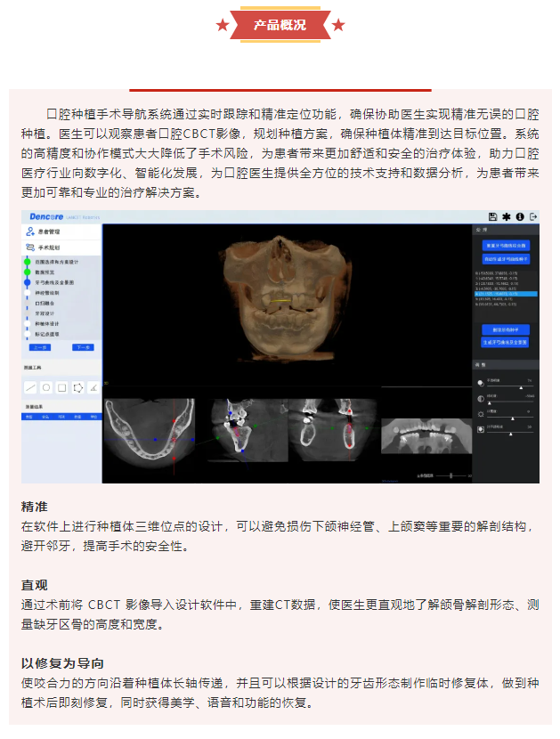Image resolution: width=560 pixels, height=739 pixels.
Task: Click the 上一步 previous button
Action: point(39,348)
